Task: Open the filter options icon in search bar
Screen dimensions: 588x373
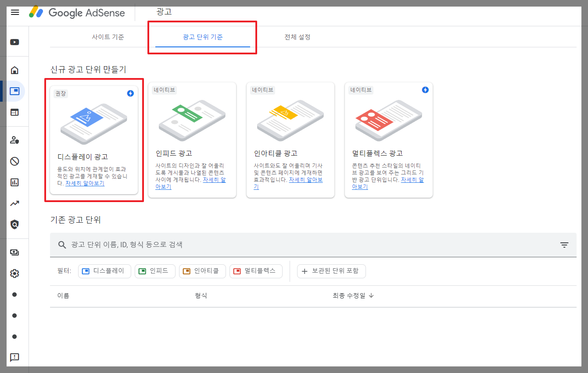Action: (564, 245)
